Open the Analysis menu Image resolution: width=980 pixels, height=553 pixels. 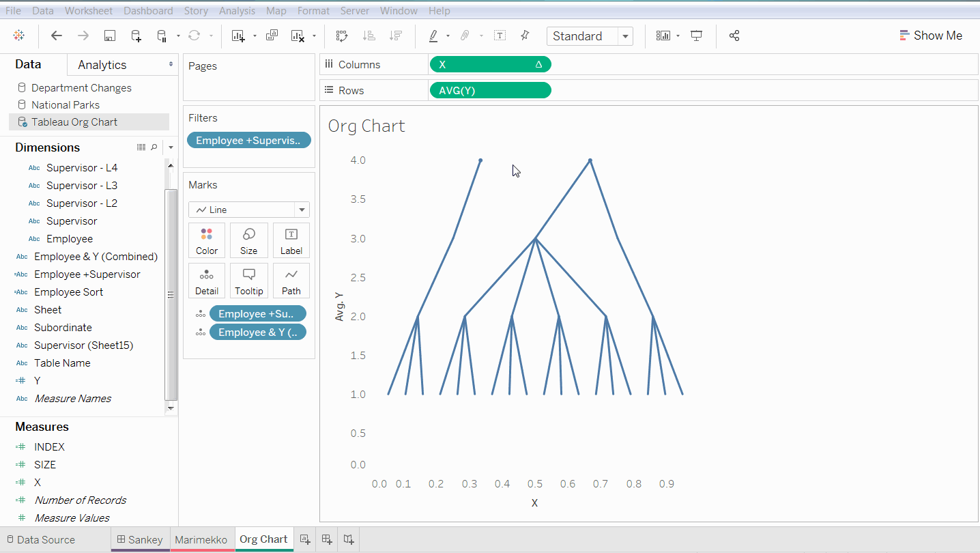237,10
